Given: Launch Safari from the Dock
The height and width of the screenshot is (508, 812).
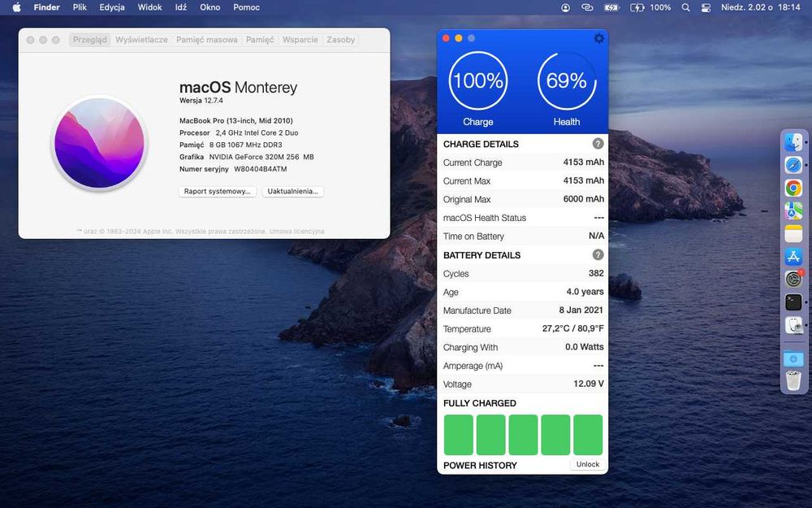Looking at the screenshot, I should click(x=793, y=165).
